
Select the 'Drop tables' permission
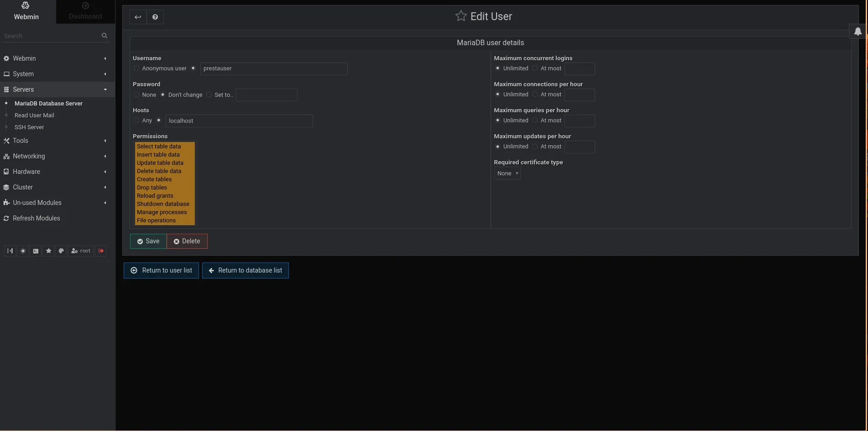[165, 188]
